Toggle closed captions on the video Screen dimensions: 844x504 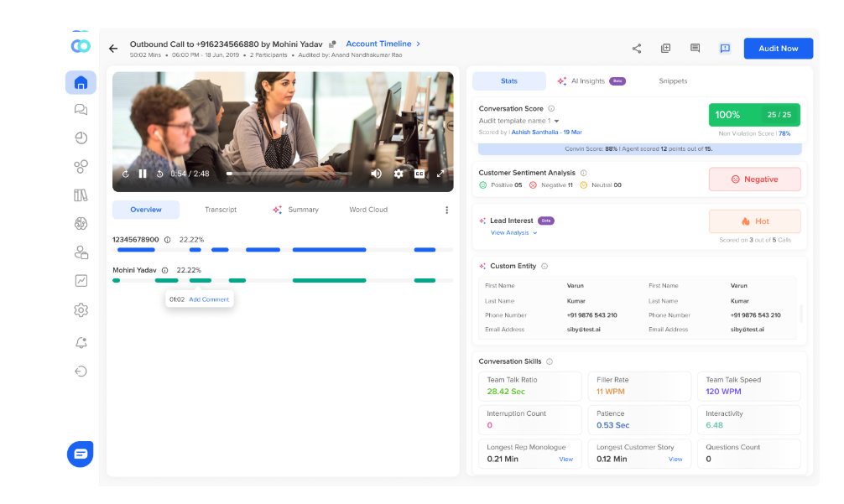pos(419,174)
